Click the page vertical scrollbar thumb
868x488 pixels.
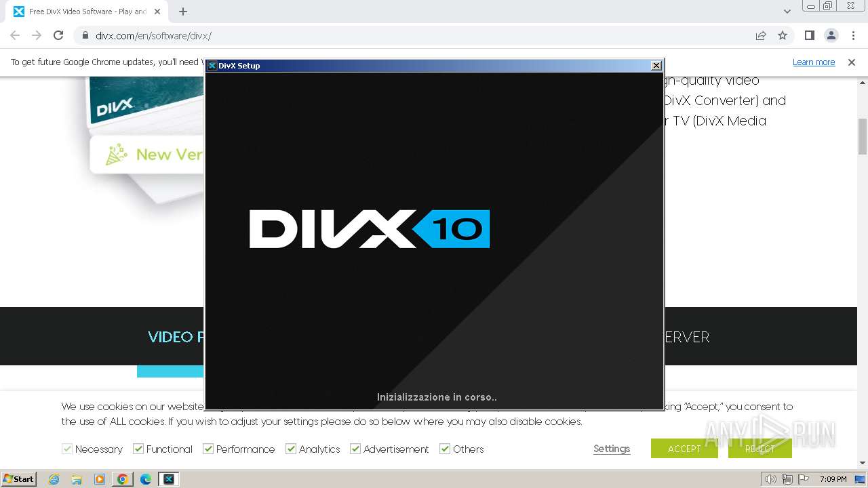[863, 136]
